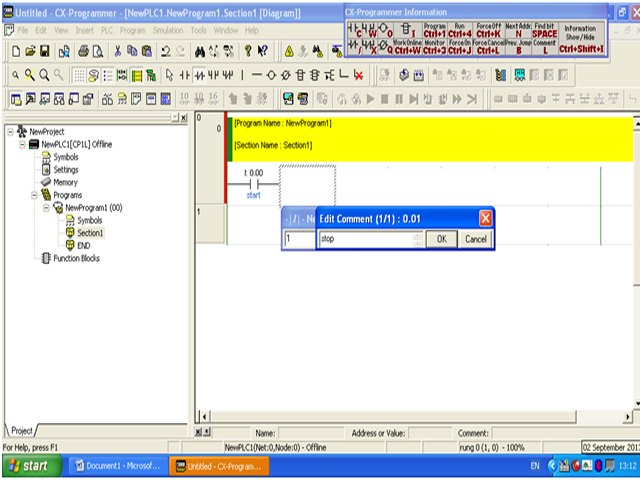Click the Untitled CX-Programmer taskbar item
This screenshot has height=480, width=640.
pyautogui.click(x=219, y=466)
